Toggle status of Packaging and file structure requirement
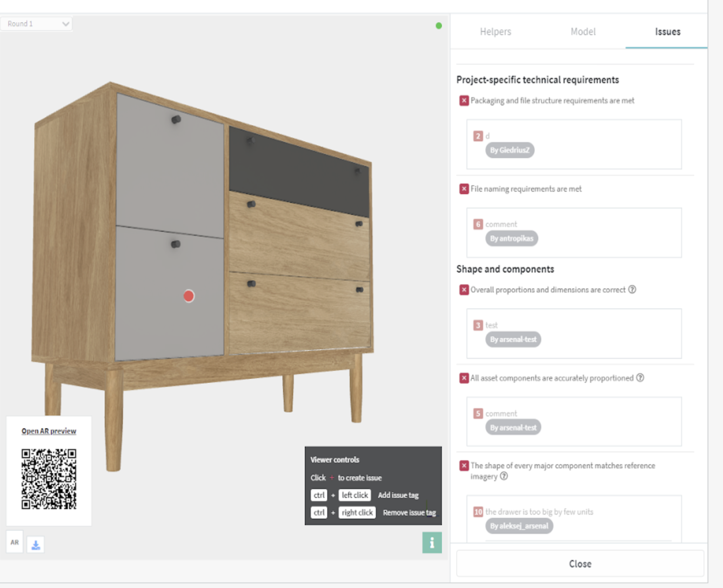This screenshot has width=723, height=588. (464, 100)
